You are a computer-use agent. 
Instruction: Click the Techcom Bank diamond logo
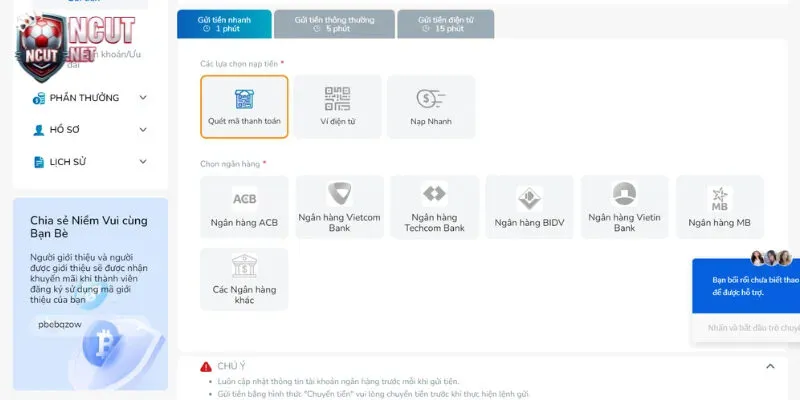tap(434, 194)
